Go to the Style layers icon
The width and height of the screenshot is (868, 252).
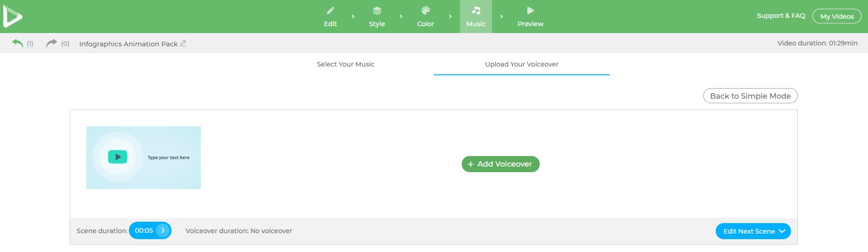377,11
